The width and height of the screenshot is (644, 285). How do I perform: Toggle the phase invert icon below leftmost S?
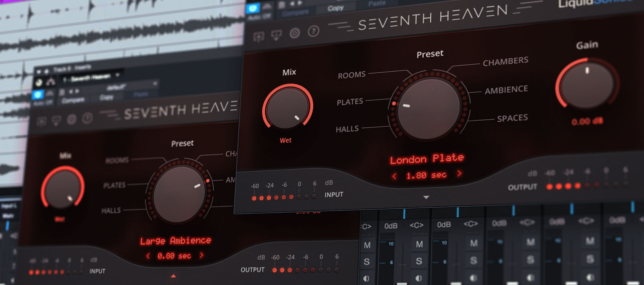click(366, 278)
